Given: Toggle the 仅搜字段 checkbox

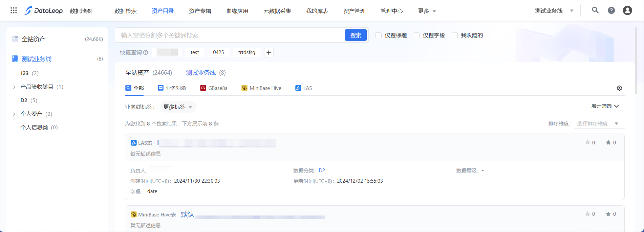Looking at the screenshot, I should click(x=417, y=36).
